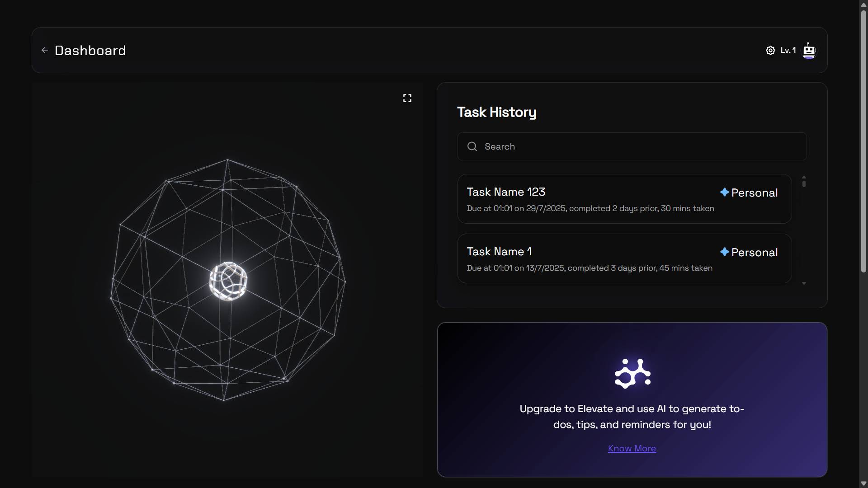This screenshot has height=488, width=868.
Task: Focus the Task History search field
Action: (632, 146)
